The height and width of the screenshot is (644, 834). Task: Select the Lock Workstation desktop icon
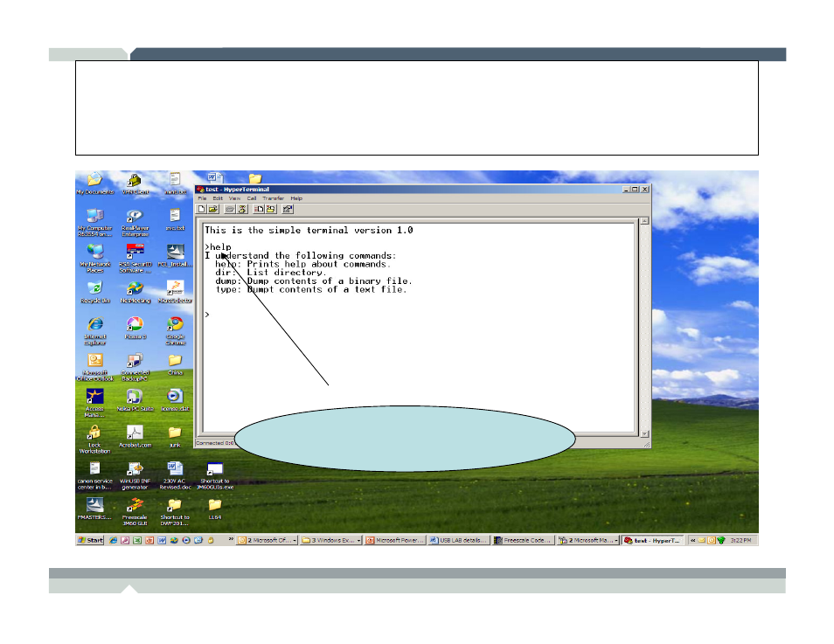(94, 440)
